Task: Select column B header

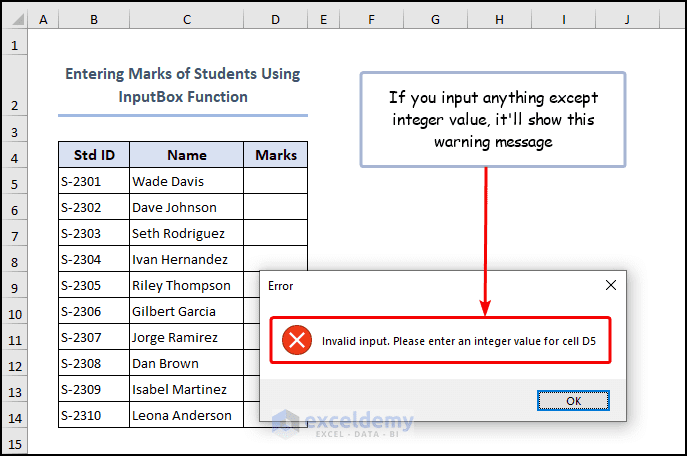Action: (94, 19)
